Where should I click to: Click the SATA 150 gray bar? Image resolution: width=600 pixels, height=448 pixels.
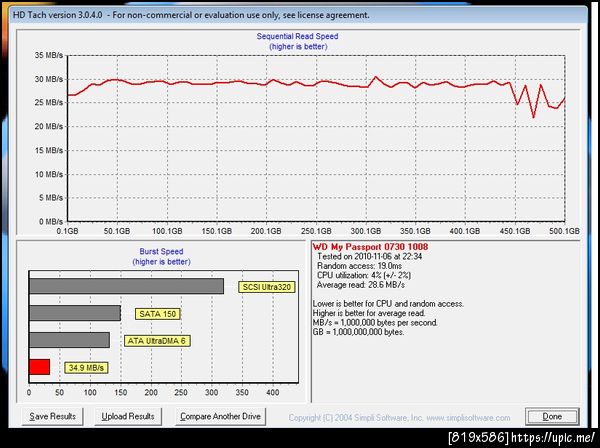click(x=75, y=313)
